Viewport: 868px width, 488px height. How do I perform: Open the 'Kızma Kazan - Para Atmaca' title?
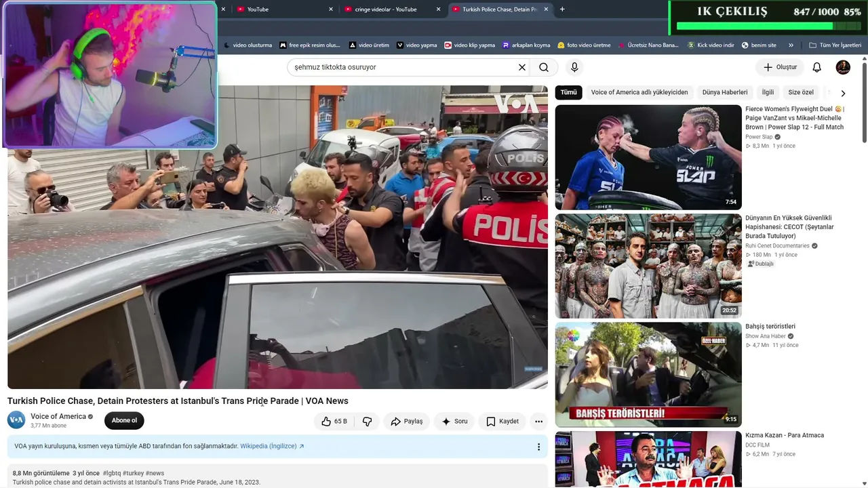pyautogui.click(x=785, y=435)
